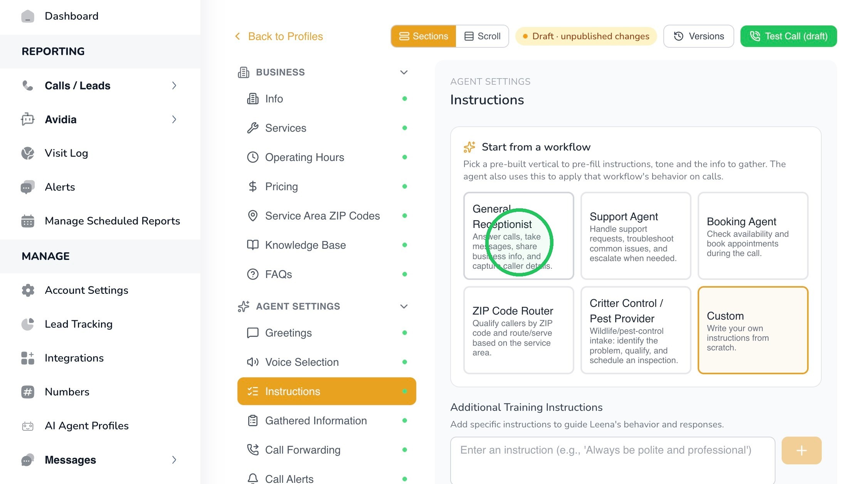Open the FAQs section
This screenshot has height=484, width=868.
pyautogui.click(x=326, y=275)
